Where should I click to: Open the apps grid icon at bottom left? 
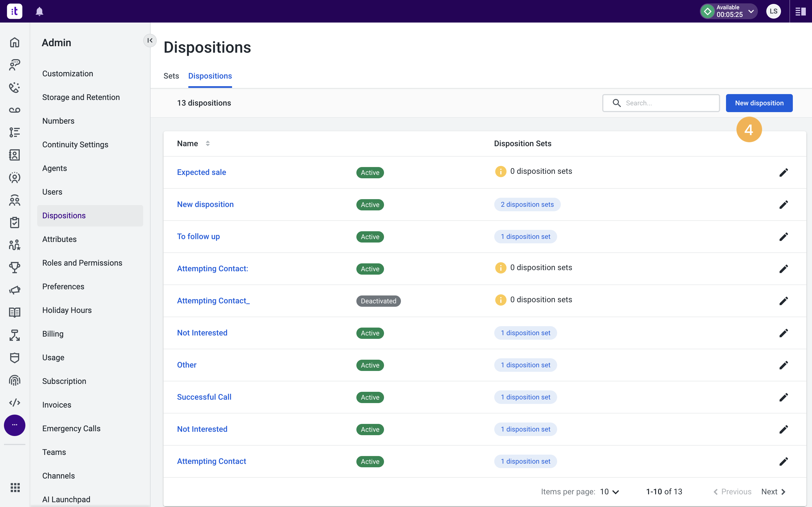14,488
